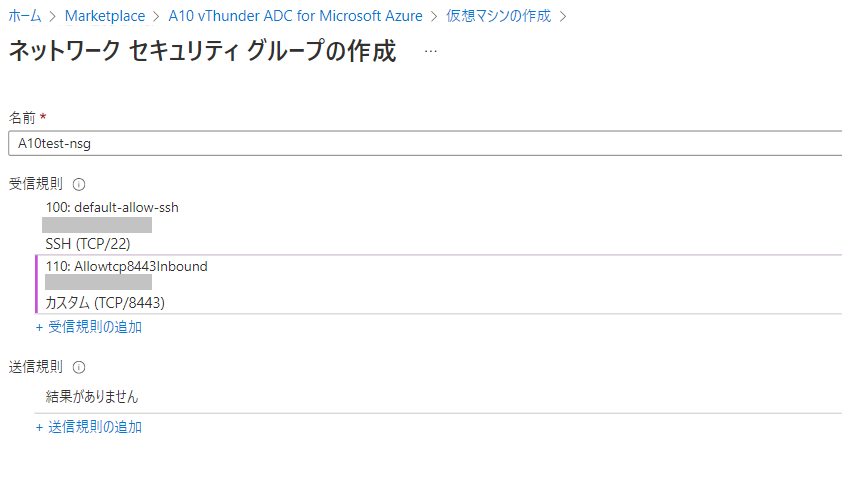Add an outbound rule via 送信規則の追加
Image resolution: width=842 pixels, height=502 pixels.
(x=95, y=427)
